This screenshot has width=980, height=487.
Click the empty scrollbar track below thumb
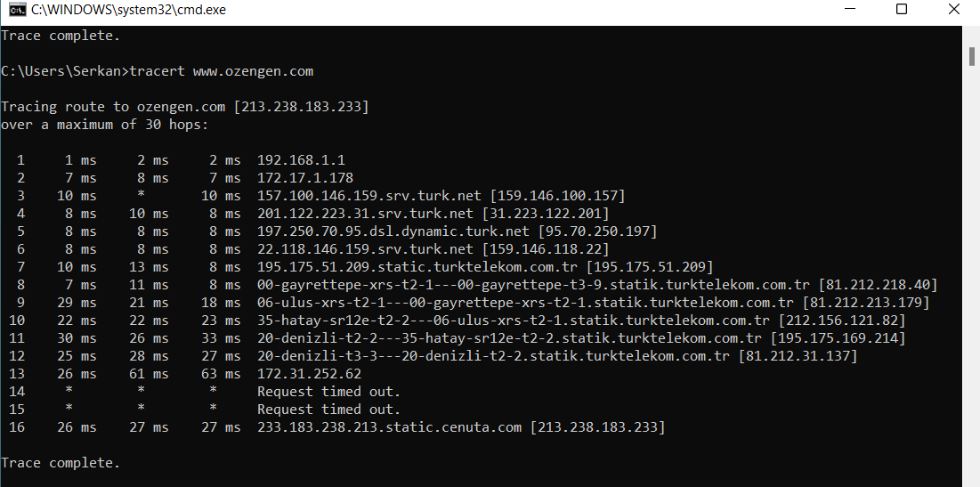[x=972, y=267]
